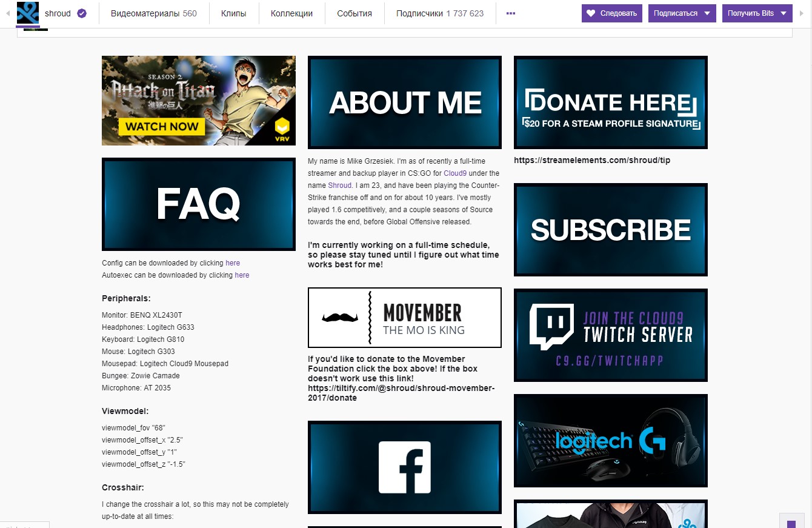Click the verified badge next to shroud
Viewport: 812px width, 528px height.
pos(82,13)
